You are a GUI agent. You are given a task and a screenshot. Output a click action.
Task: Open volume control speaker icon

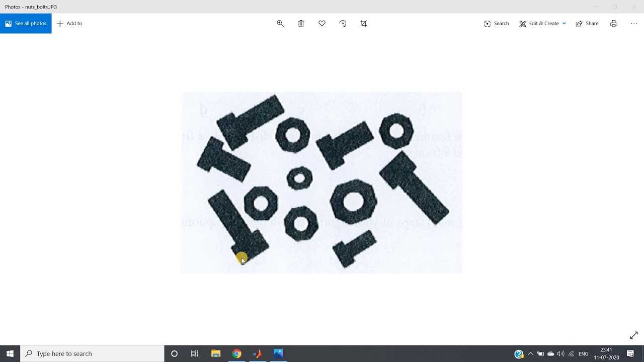click(561, 354)
